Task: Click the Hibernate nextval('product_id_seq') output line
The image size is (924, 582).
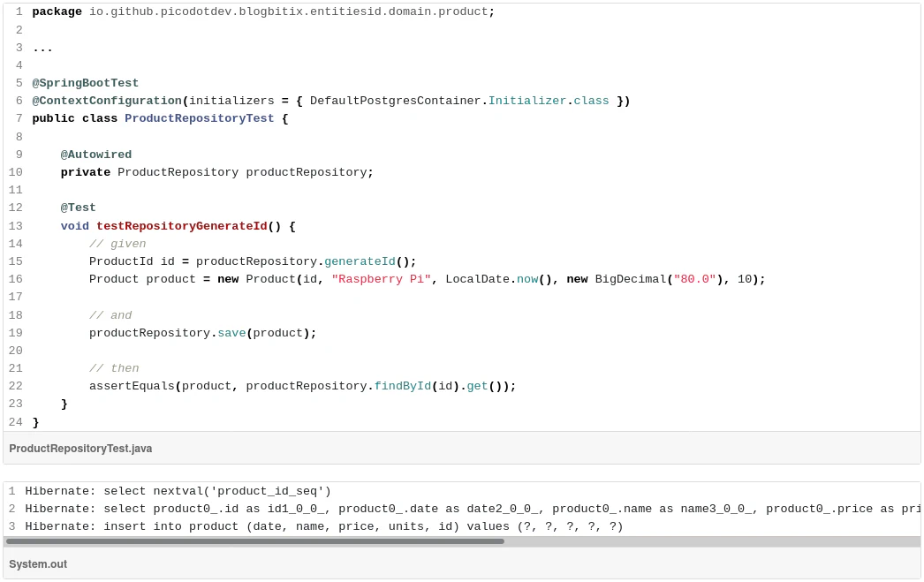Action: tap(178, 491)
